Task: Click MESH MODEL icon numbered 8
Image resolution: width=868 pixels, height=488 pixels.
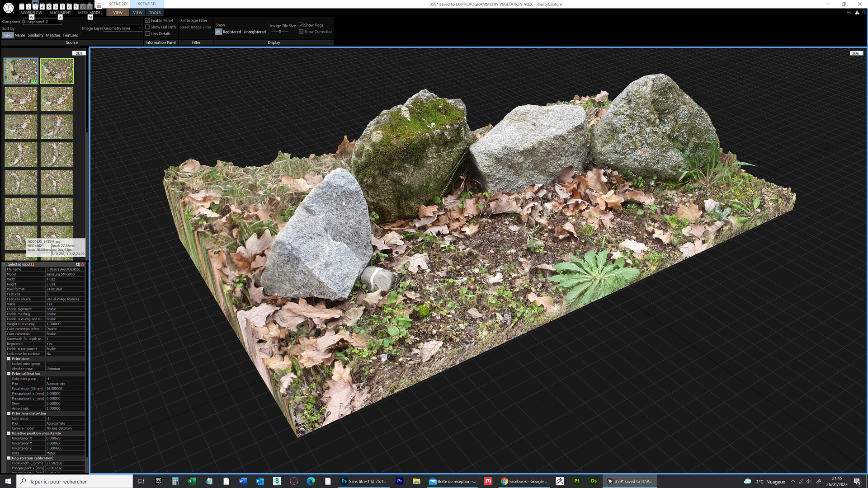Action: coord(69,6)
